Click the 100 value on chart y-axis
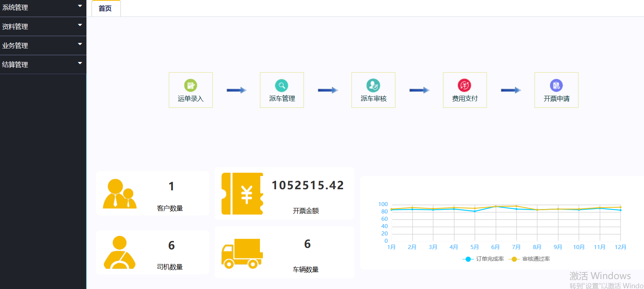Image resolution: width=644 pixels, height=289 pixels. click(383, 204)
